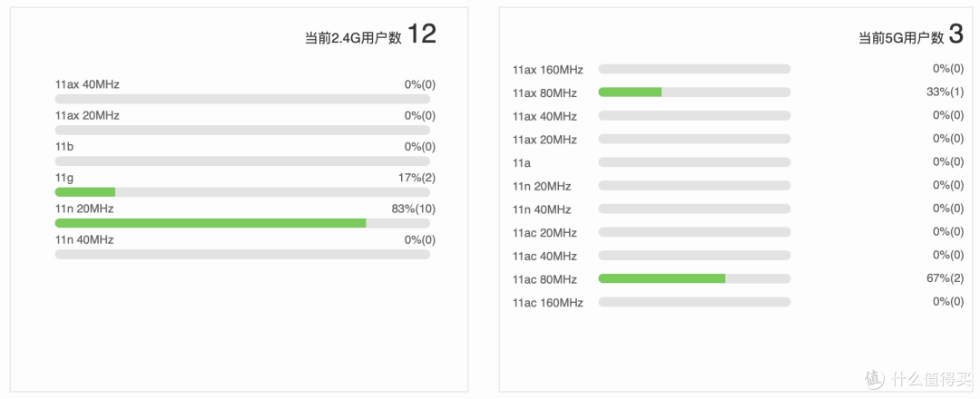Click the 11n 20MHz bar in 2.4G panel

[x=242, y=223]
